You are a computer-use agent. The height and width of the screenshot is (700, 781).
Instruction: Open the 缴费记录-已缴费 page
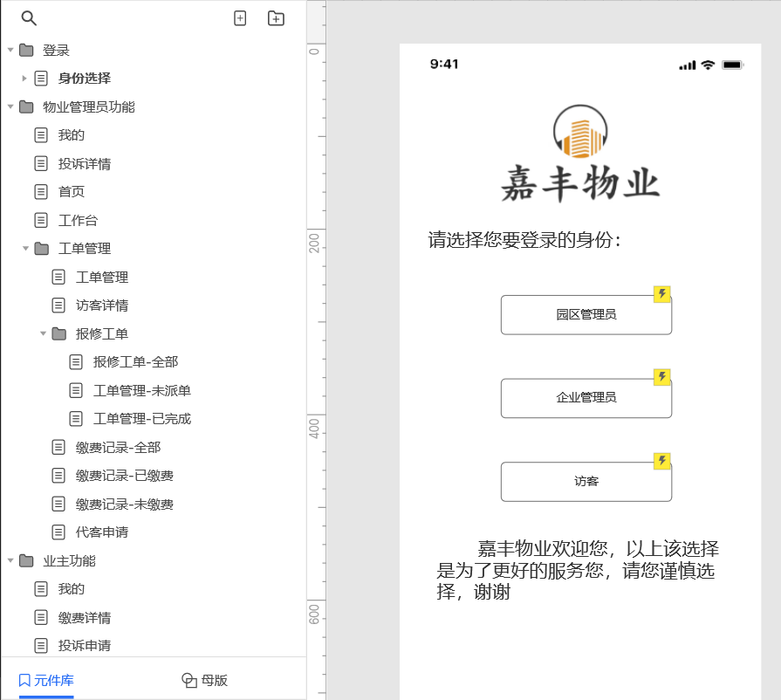tap(125, 476)
